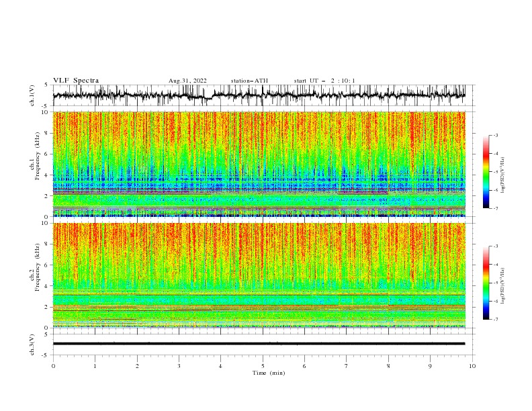The height and width of the screenshot is (411, 532).
Task: Click the "ch.3(V)" axis label
Action: pos(32,345)
